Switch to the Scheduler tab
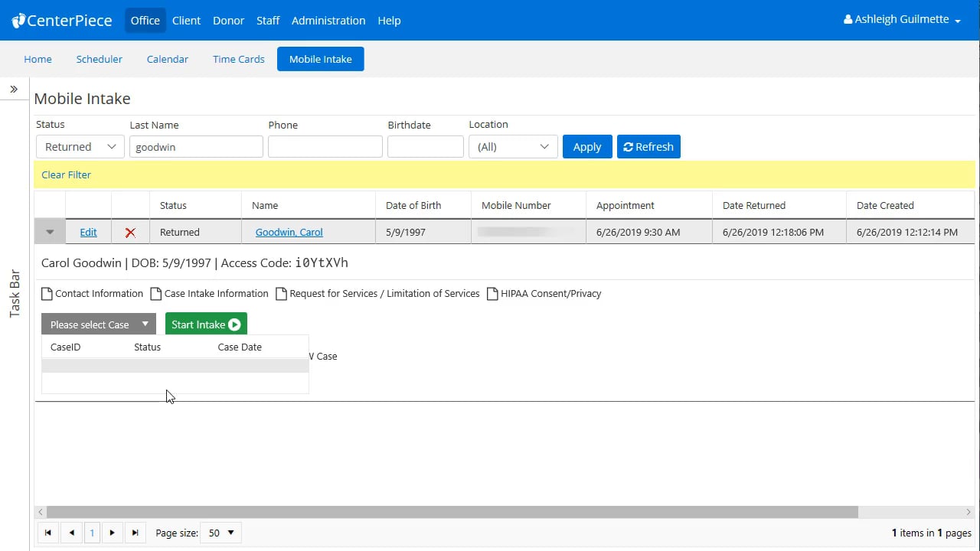 [x=100, y=59]
